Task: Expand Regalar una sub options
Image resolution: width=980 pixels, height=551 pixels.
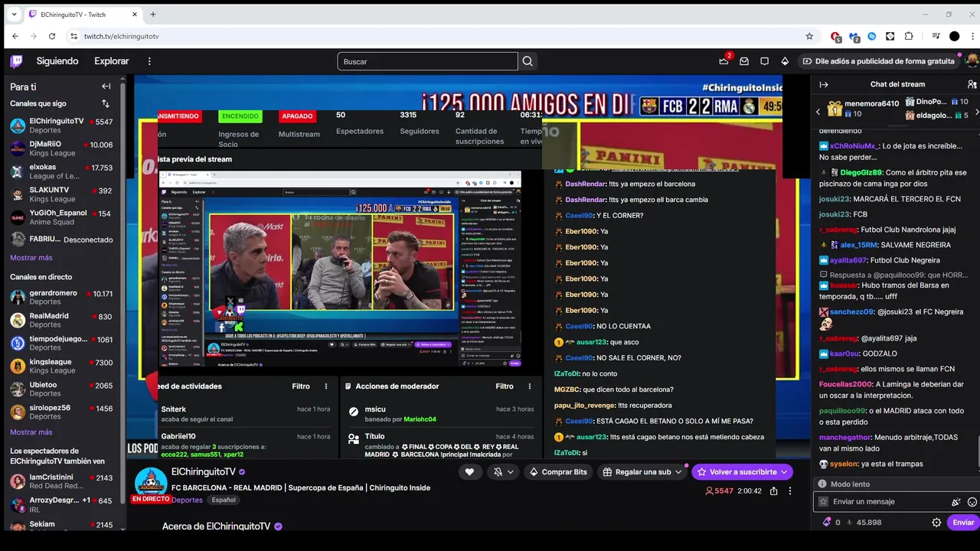Action: tap(678, 472)
